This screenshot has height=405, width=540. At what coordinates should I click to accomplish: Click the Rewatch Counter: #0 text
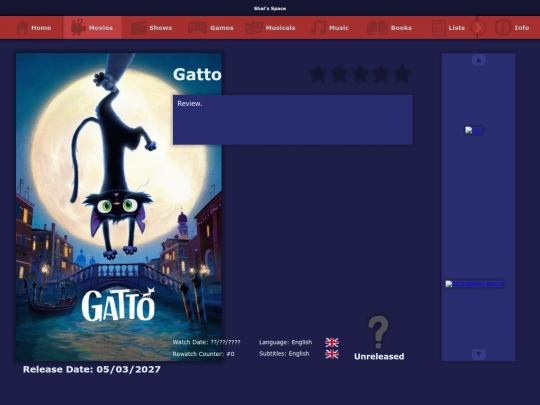click(203, 354)
